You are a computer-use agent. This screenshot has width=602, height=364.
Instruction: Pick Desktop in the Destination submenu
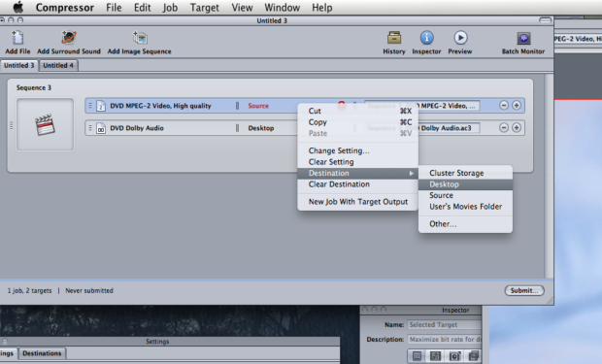click(x=465, y=184)
